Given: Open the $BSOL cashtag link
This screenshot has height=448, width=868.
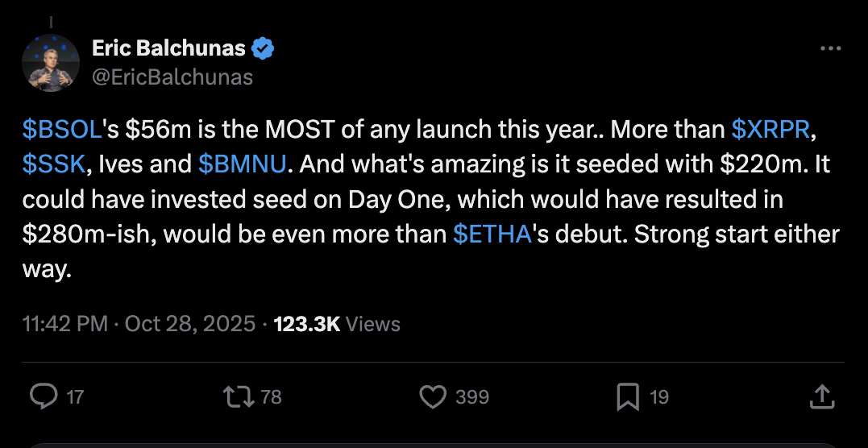Looking at the screenshot, I should pyautogui.click(x=62, y=131).
